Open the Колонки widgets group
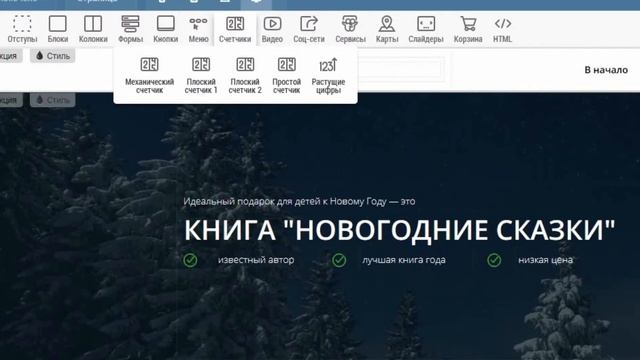640x360 pixels. click(93, 29)
